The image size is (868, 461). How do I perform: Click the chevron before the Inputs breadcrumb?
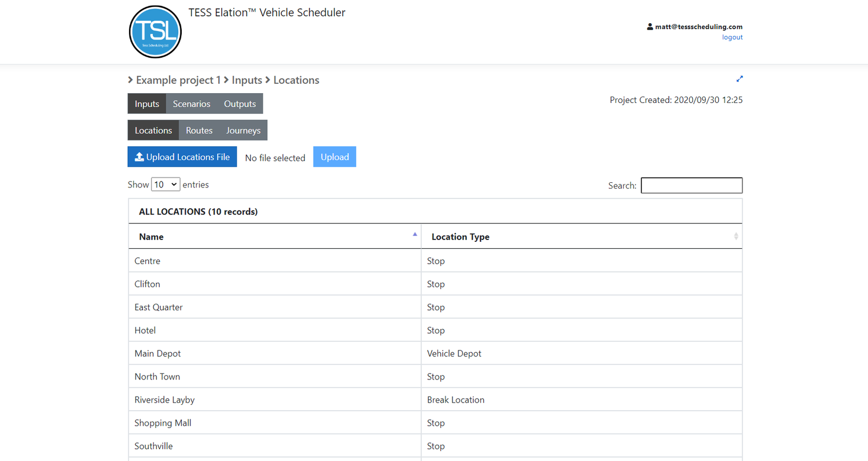226,80
